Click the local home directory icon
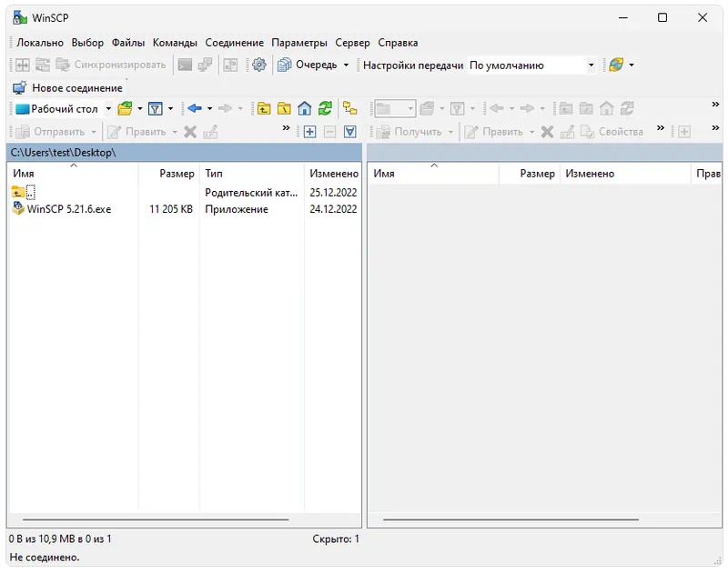The width and height of the screenshot is (728, 573). (305, 109)
